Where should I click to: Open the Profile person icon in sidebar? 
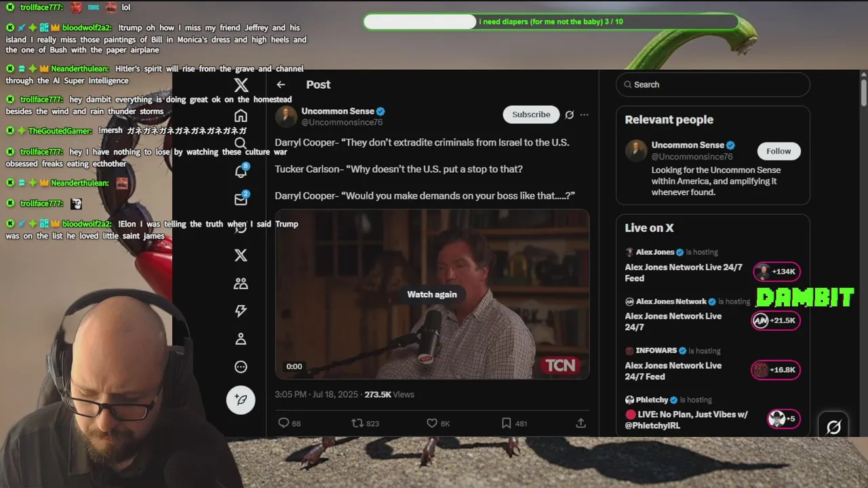(241, 339)
